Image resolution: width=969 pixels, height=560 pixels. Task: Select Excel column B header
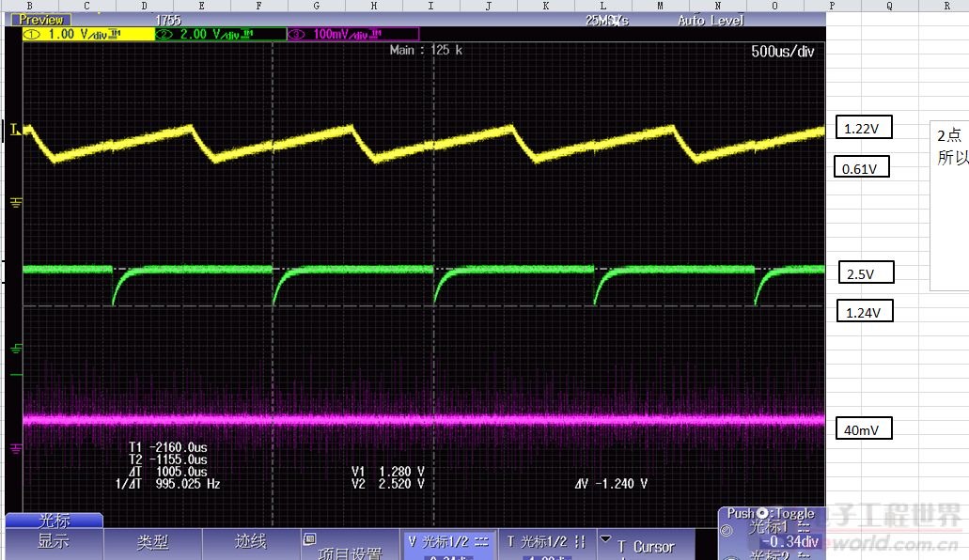(x=29, y=6)
